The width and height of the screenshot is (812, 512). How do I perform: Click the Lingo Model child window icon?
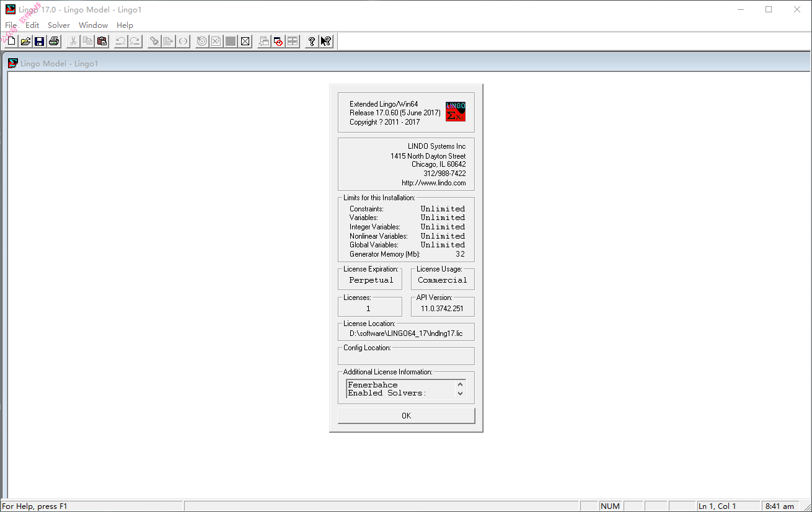point(13,63)
